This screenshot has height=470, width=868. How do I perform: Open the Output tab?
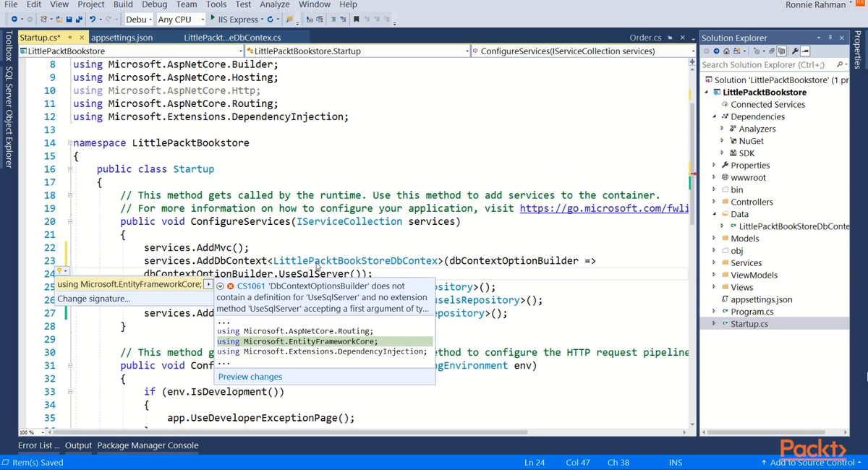pos(78,445)
